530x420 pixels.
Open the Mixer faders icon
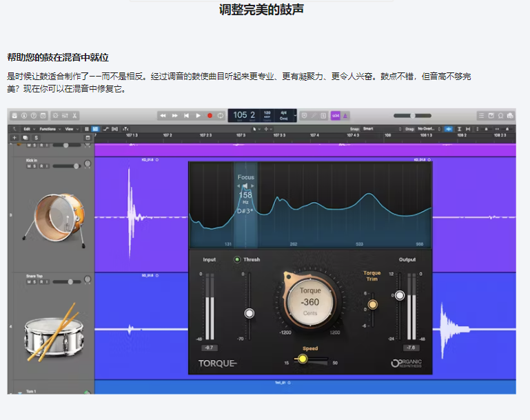(x=65, y=116)
